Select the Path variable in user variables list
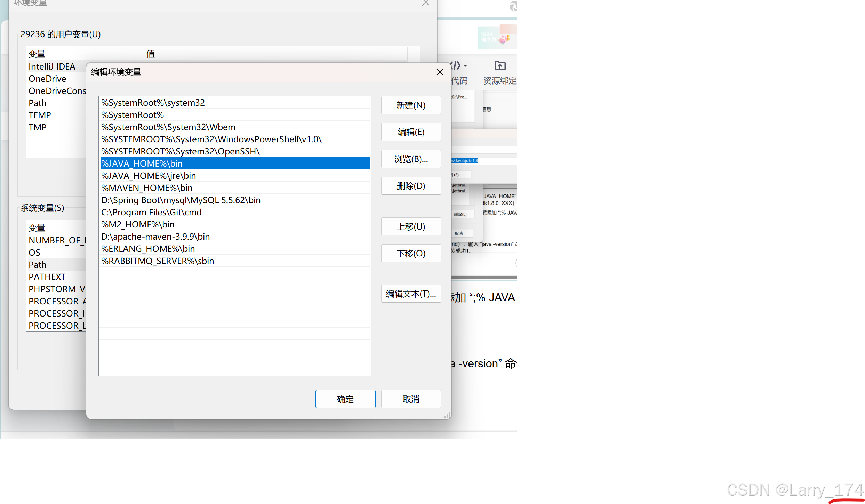Viewport: 865px width, 504px height. (37, 103)
